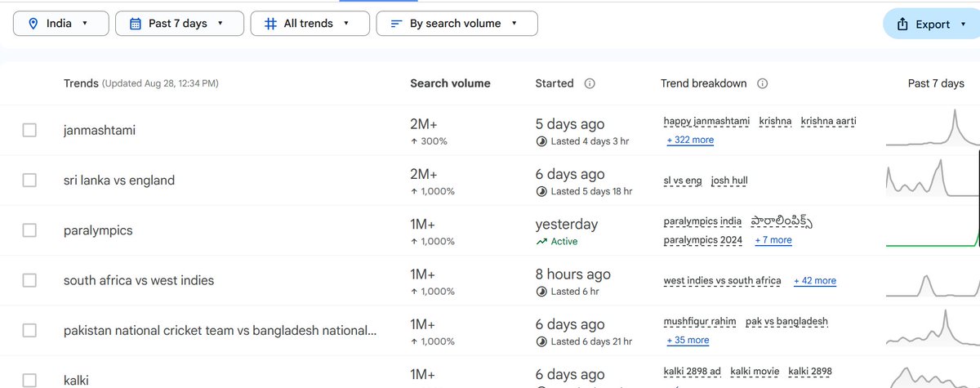Click the location pin icon in India filter
The width and height of the screenshot is (980, 388).
[33, 24]
